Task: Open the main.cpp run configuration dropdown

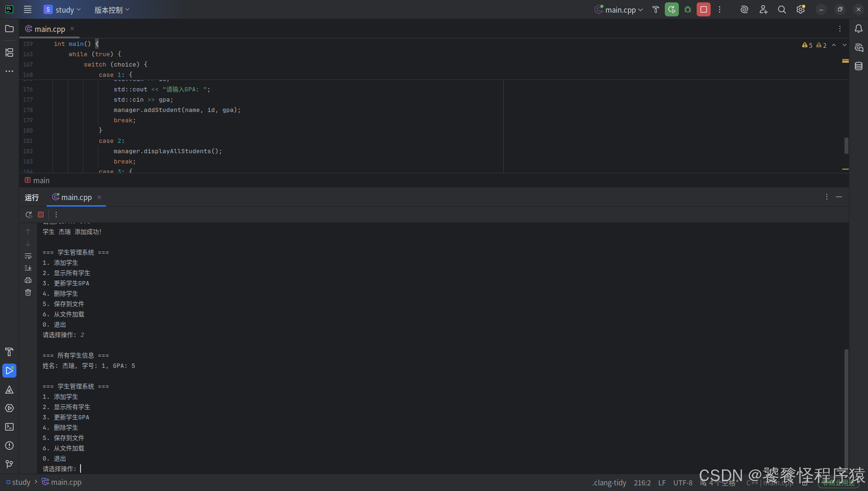Action: [x=619, y=9]
